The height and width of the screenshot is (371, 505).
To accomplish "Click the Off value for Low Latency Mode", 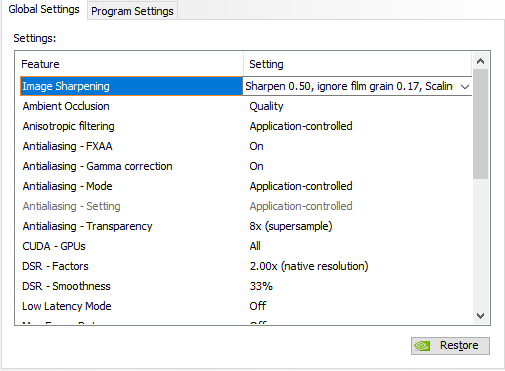I will [258, 306].
